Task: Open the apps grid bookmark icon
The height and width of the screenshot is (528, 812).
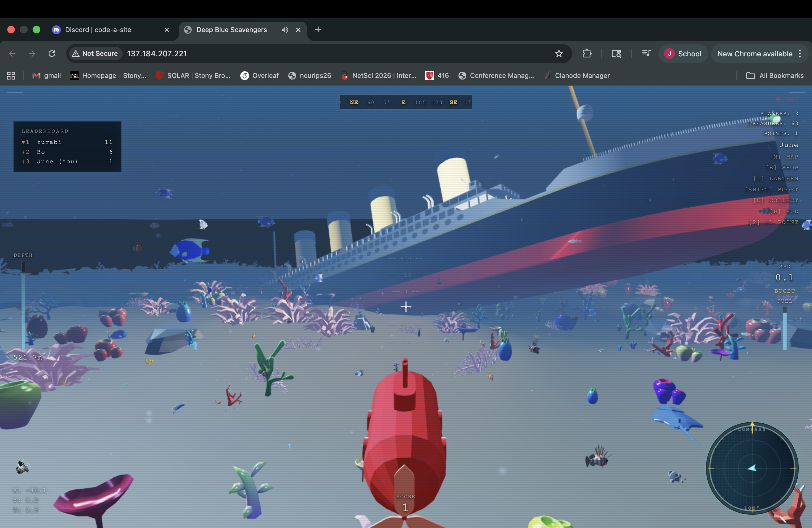Action: [11, 76]
